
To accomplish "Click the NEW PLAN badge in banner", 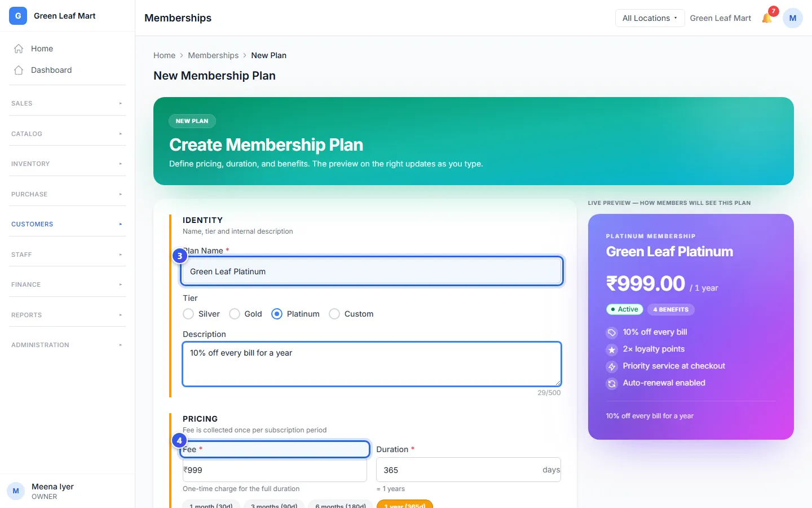I will (x=192, y=121).
